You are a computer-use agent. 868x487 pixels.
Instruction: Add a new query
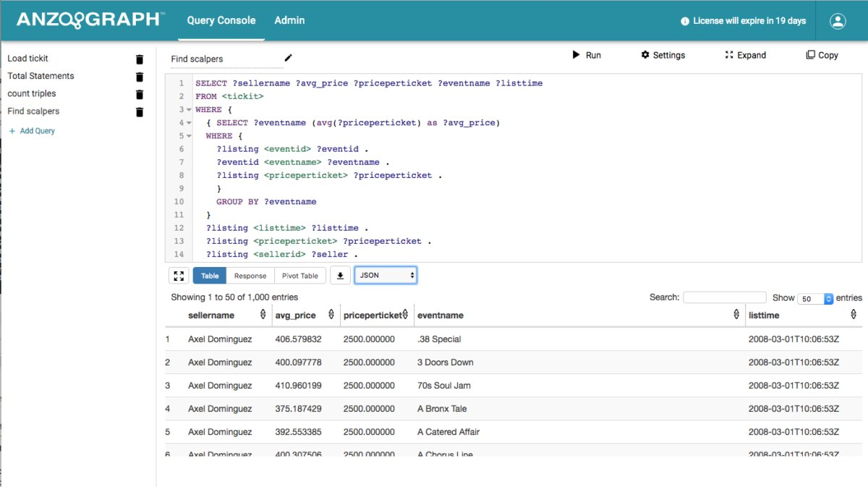tap(32, 131)
